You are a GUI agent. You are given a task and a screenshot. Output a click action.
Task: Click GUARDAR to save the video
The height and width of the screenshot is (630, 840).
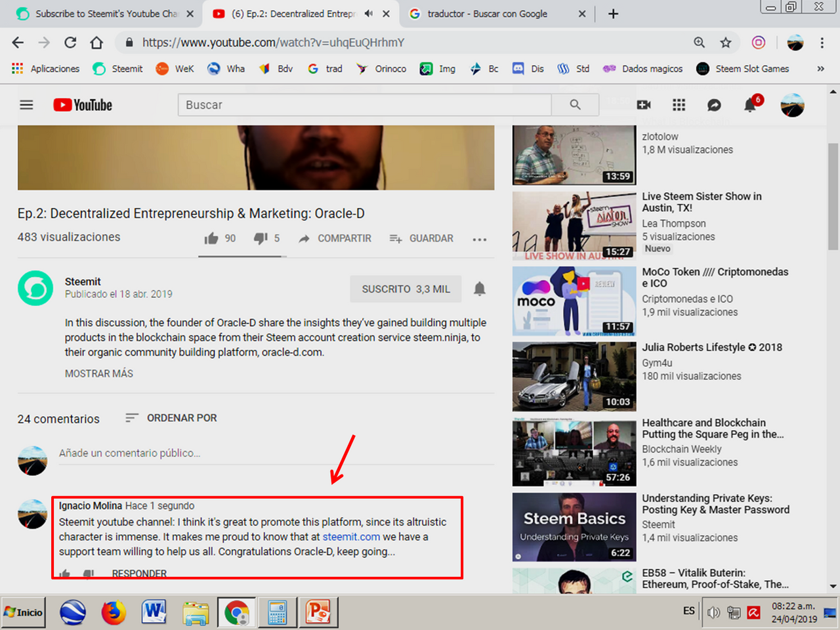(x=421, y=238)
